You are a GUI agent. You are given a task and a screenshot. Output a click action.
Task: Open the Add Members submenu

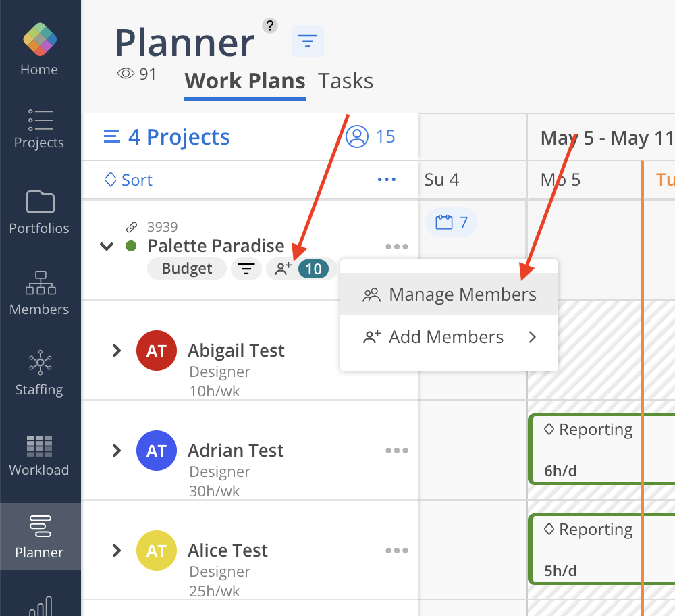point(449,337)
